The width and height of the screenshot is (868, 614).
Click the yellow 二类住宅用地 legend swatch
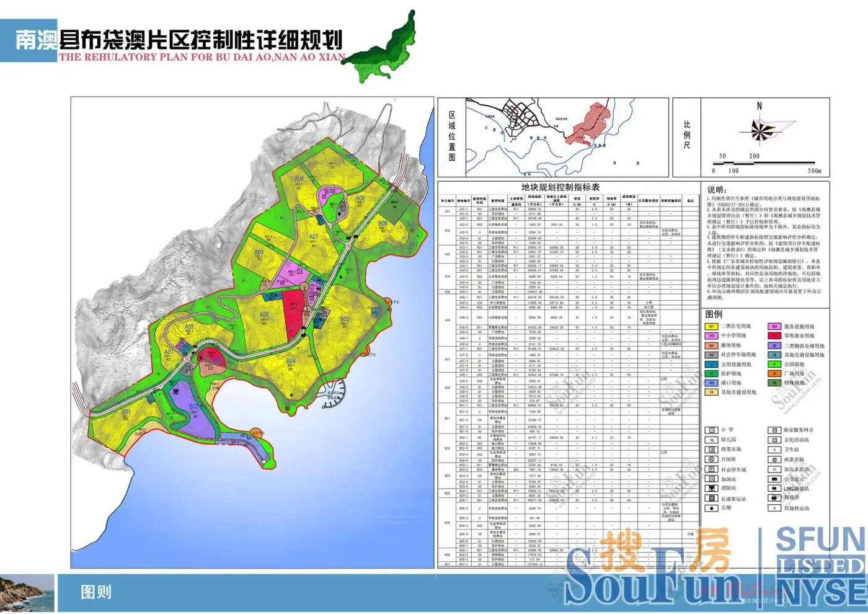tap(711, 326)
